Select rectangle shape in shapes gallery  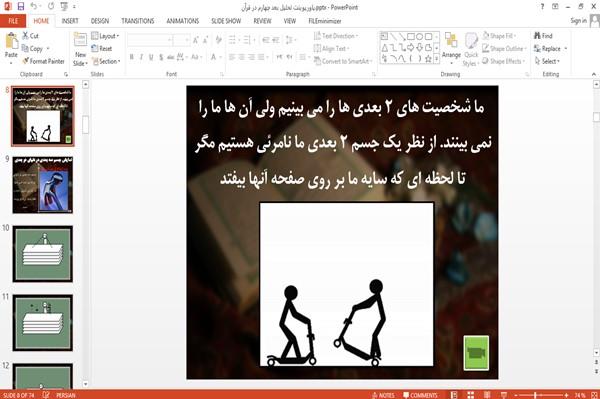click(411, 36)
